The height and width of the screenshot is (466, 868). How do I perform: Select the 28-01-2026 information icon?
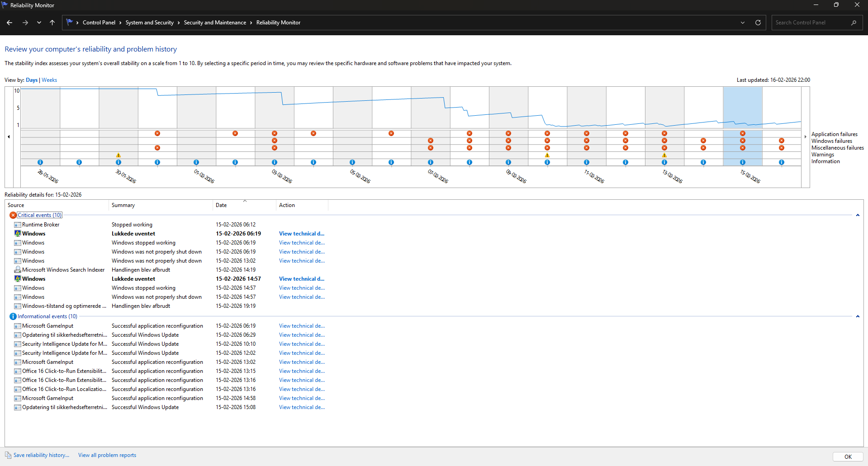[x=40, y=162]
